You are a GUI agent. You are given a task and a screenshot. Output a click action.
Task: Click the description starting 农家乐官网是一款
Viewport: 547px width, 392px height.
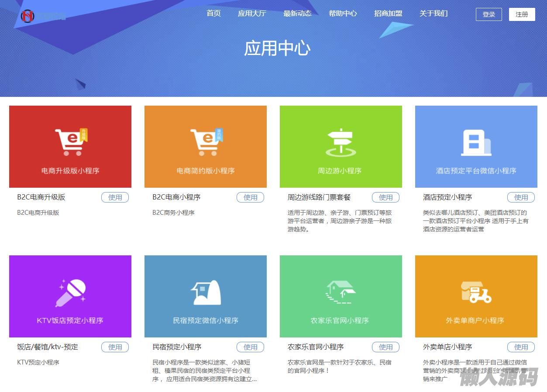coord(340,367)
